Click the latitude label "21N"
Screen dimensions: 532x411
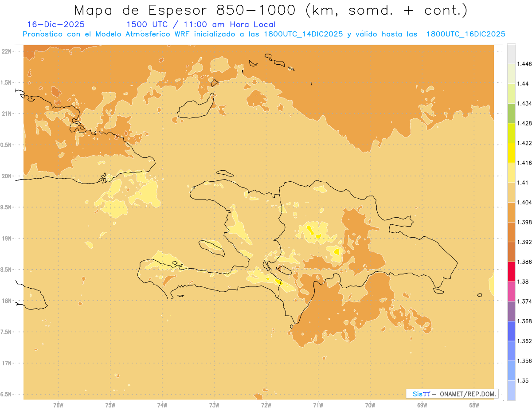pos(6,114)
